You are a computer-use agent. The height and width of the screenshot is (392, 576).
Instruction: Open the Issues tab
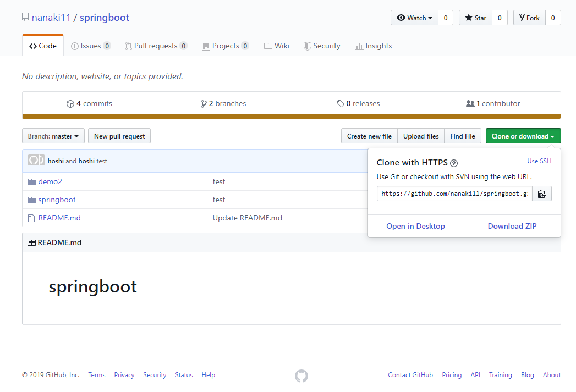(90, 46)
